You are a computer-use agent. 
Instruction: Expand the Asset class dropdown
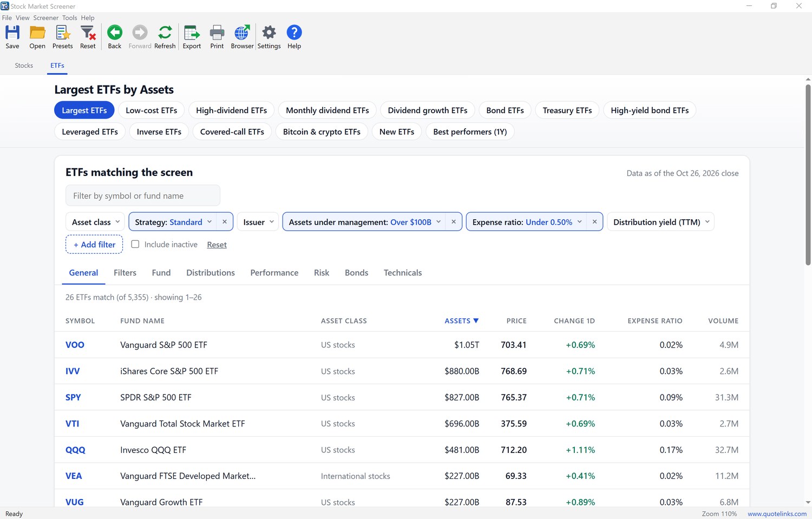click(95, 222)
